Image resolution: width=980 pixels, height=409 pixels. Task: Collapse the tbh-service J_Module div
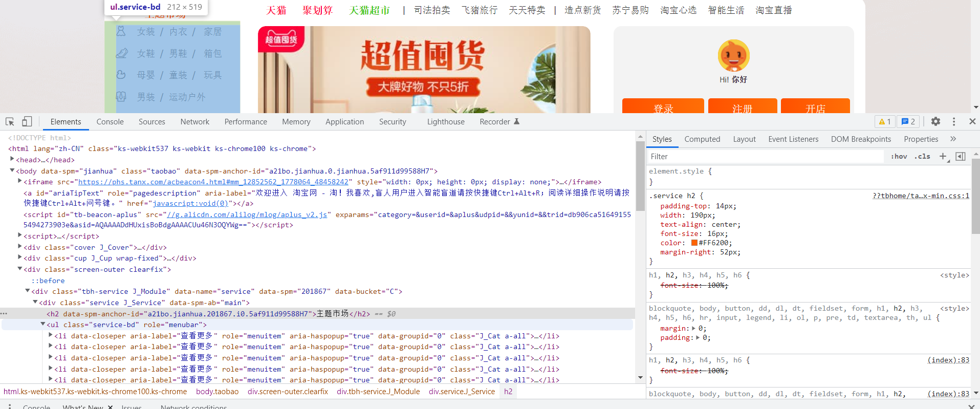click(x=28, y=291)
